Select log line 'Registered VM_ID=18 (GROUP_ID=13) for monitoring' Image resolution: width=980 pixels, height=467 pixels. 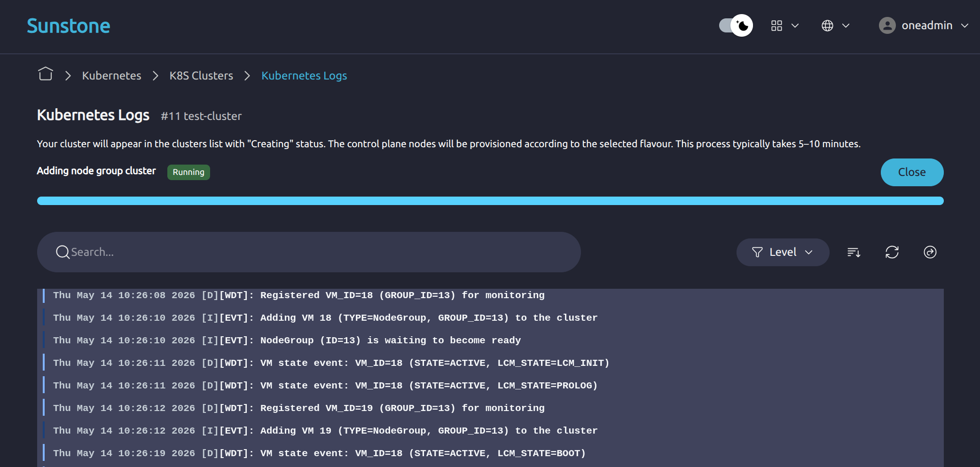[x=490, y=295]
